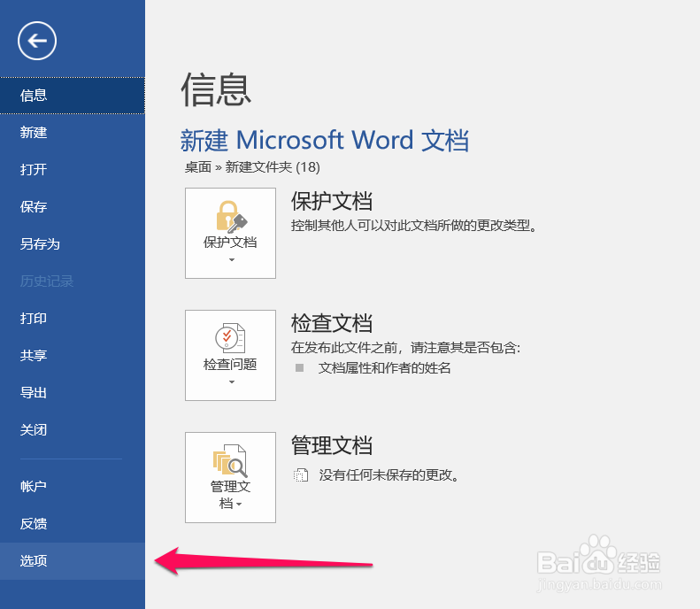
Task: Open the 共享 page
Action: [73, 356]
